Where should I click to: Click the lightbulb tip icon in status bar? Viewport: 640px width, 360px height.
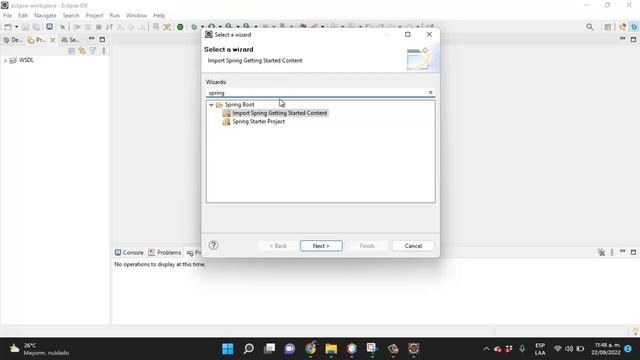pos(635,331)
